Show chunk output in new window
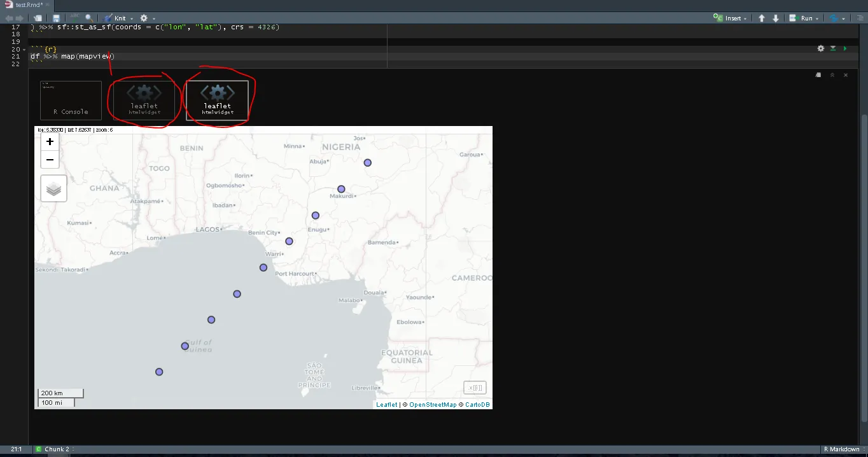868x457 pixels. click(x=818, y=75)
